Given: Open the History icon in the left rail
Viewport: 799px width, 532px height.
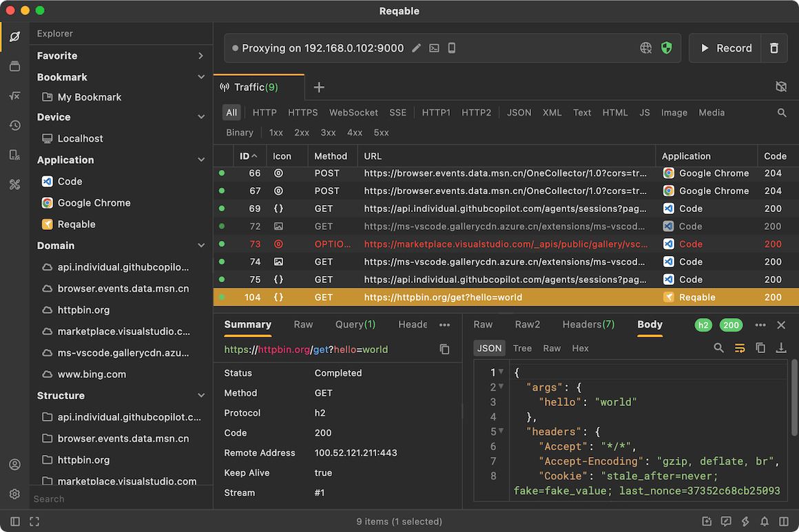Looking at the screenshot, I should click(14, 125).
